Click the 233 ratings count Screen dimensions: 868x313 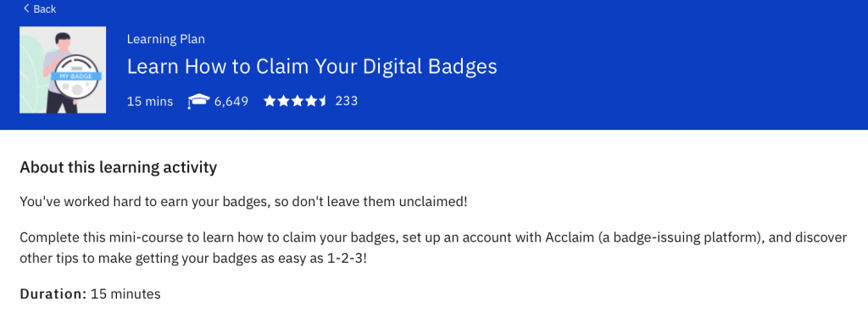347,101
